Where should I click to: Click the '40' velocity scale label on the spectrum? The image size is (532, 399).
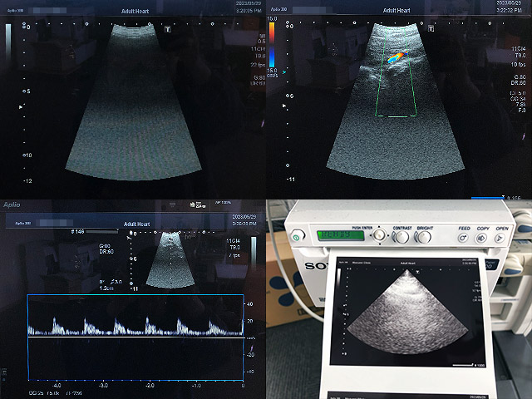249,304
